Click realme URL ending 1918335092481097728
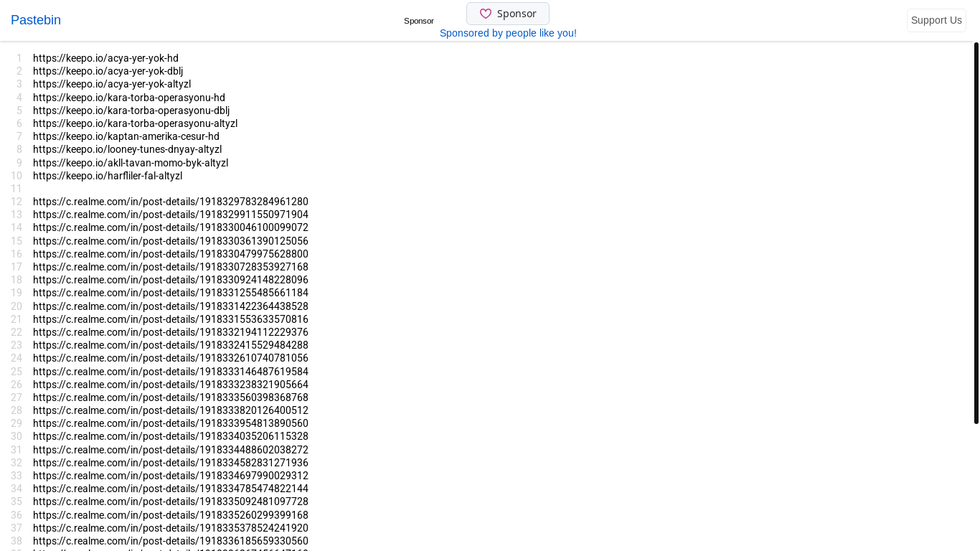980x551 pixels. click(171, 501)
